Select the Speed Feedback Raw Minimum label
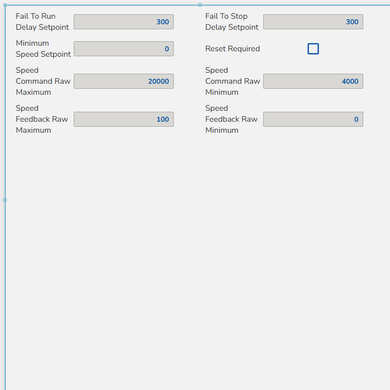This screenshot has height=390, width=390. tap(231, 119)
